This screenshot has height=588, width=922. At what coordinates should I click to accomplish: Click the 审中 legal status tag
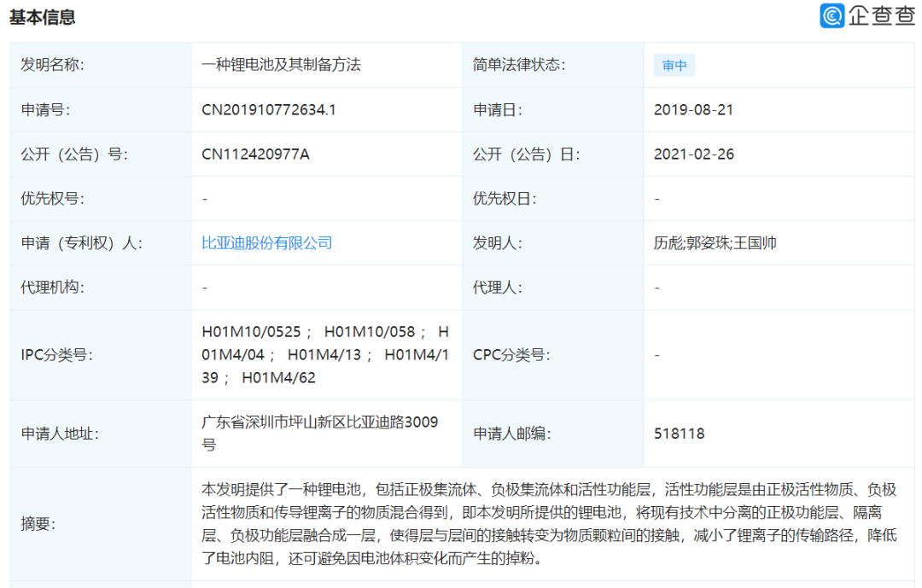[x=674, y=65]
